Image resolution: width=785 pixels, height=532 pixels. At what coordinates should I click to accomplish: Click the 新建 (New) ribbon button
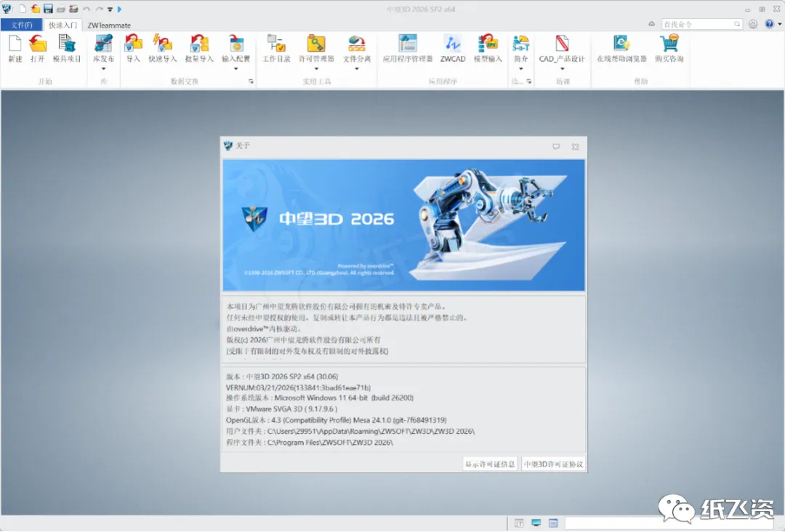coord(15,49)
